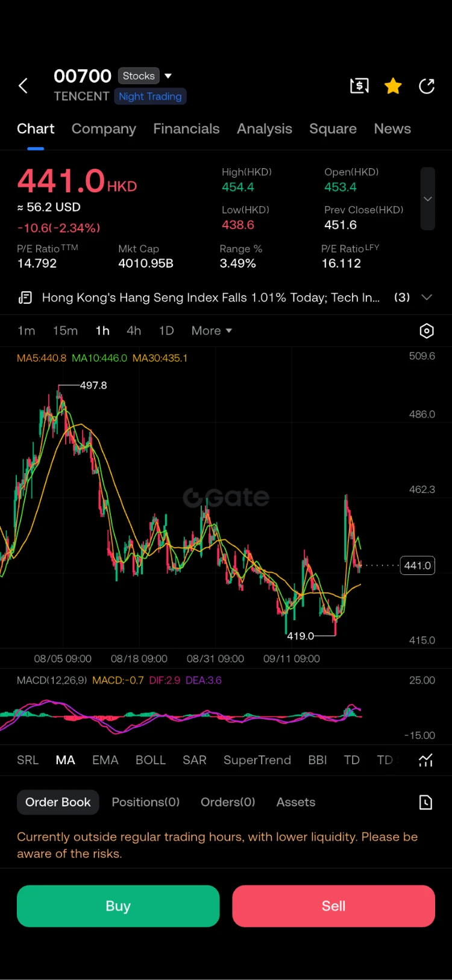Tap the MA30:435.1 legend value
452x980 pixels.
pos(160,358)
